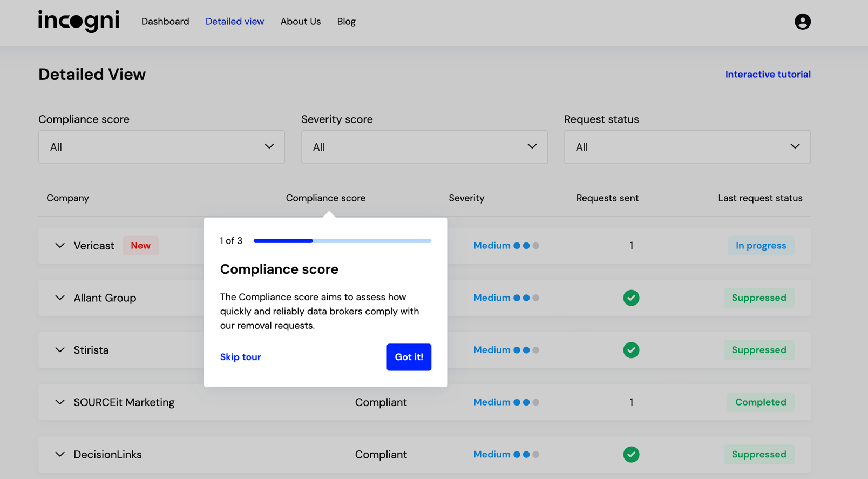Expand the Vericast row
This screenshot has width=868, height=479.
point(60,246)
